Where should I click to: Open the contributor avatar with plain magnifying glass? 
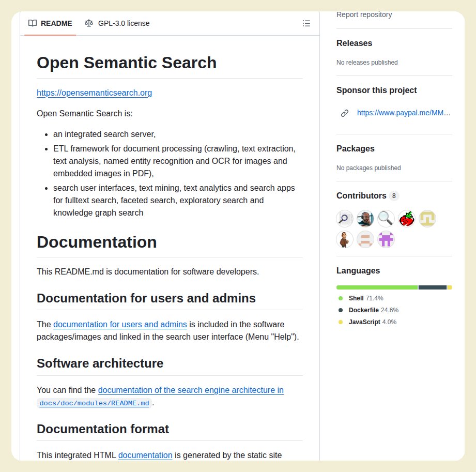click(x=386, y=218)
